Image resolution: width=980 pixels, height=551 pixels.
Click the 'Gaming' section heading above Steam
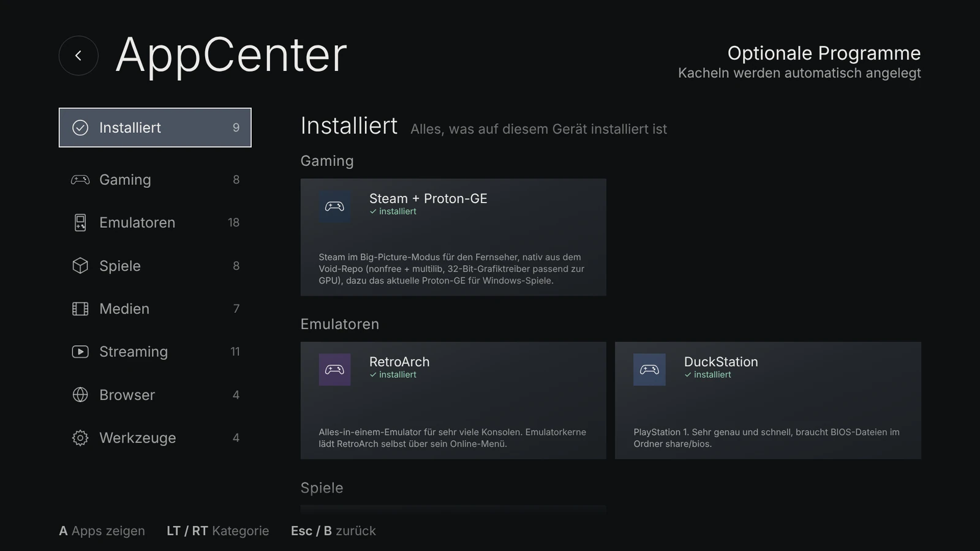(x=327, y=161)
